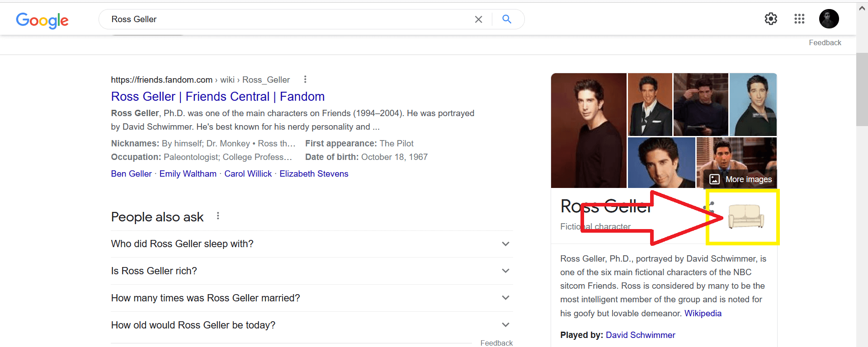Open the Wikipedia link in knowledge panel

(x=703, y=314)
